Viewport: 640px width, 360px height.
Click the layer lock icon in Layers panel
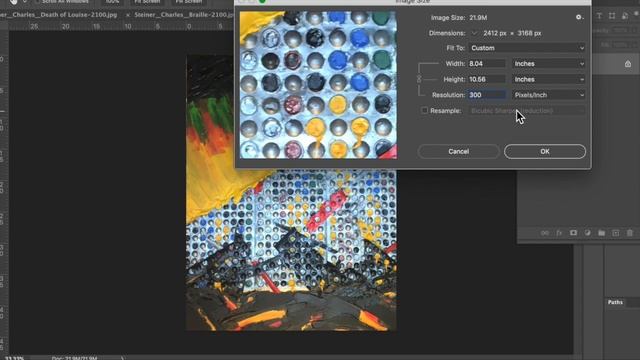[x=628, y=64]
